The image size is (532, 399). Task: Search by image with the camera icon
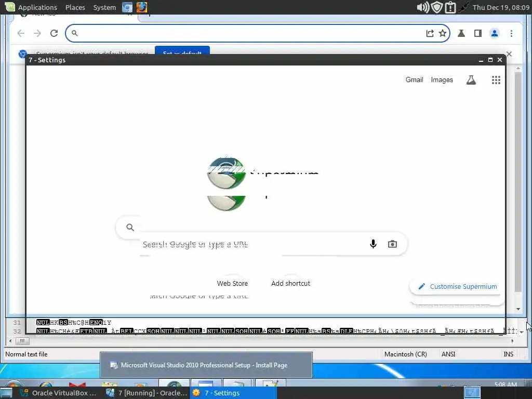point(393,244)
